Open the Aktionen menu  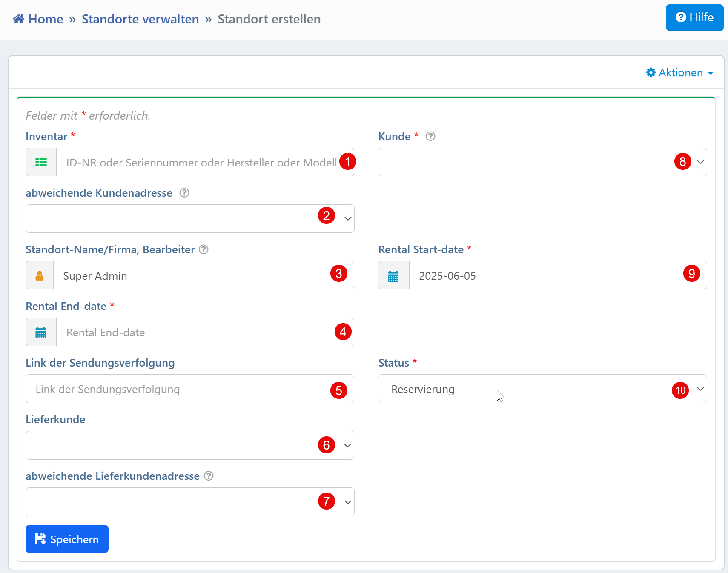click(679, 73)
